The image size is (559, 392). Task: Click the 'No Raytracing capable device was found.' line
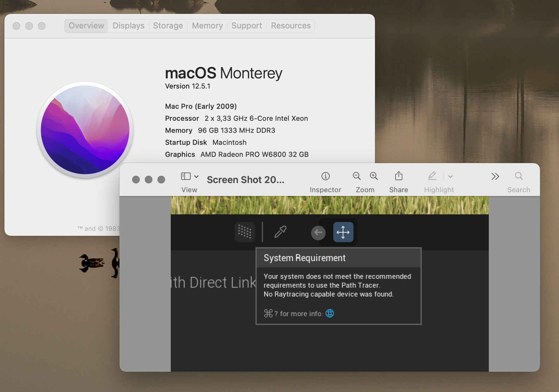click(x=329, y=294)
